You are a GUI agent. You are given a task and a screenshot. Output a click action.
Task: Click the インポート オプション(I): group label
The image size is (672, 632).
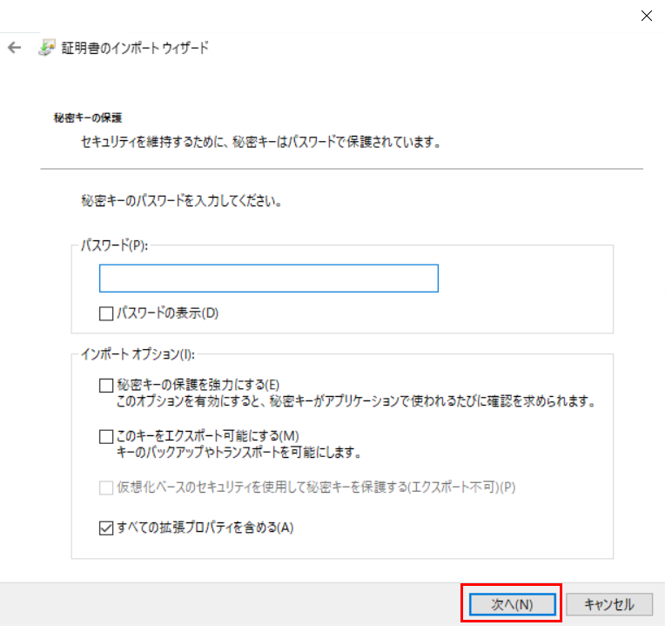137,353
